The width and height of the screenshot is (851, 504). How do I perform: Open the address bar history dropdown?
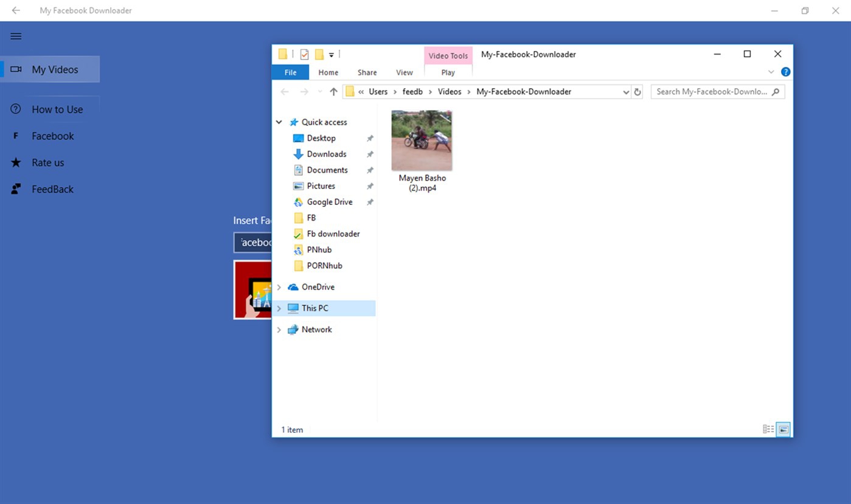(x=626, y=92)
